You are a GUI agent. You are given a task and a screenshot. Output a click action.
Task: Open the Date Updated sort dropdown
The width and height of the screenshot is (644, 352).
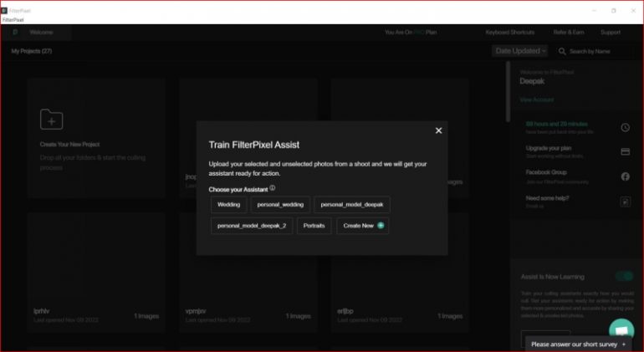(519, 51)
